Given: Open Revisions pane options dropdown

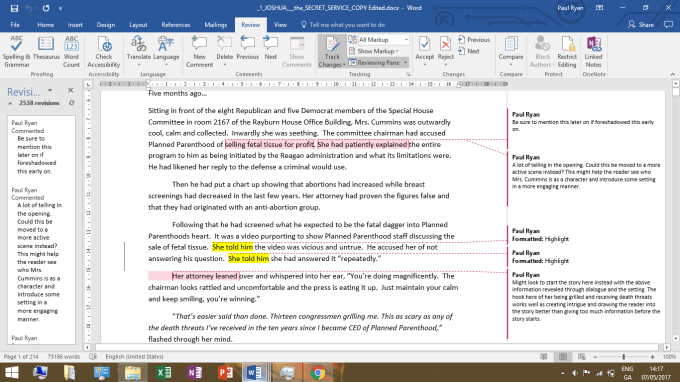Looking at the screenshot, I should point(50,90).
